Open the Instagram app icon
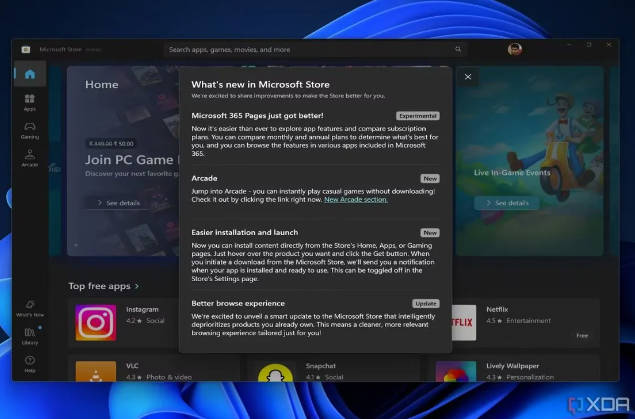This screenshot has height=419, width=635. (96, 323)
